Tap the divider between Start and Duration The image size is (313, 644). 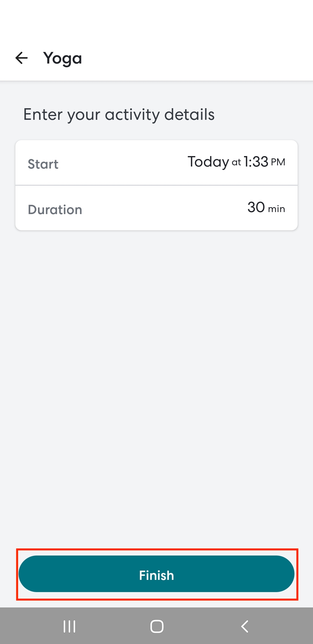156,185
